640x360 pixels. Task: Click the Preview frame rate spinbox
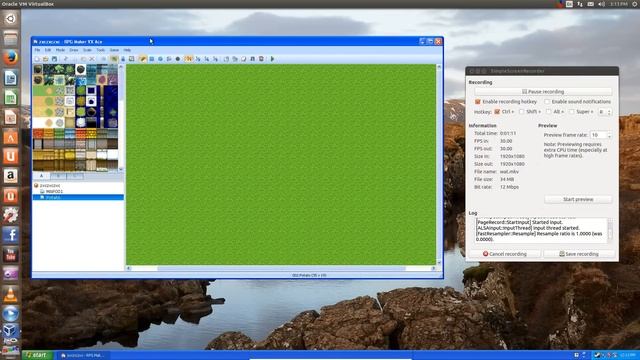click(x=601, y=135)
